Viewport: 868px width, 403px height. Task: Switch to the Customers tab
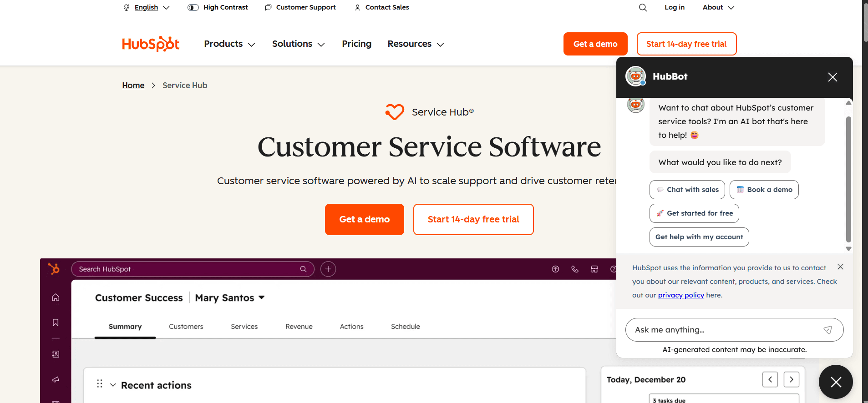(186, 327)
